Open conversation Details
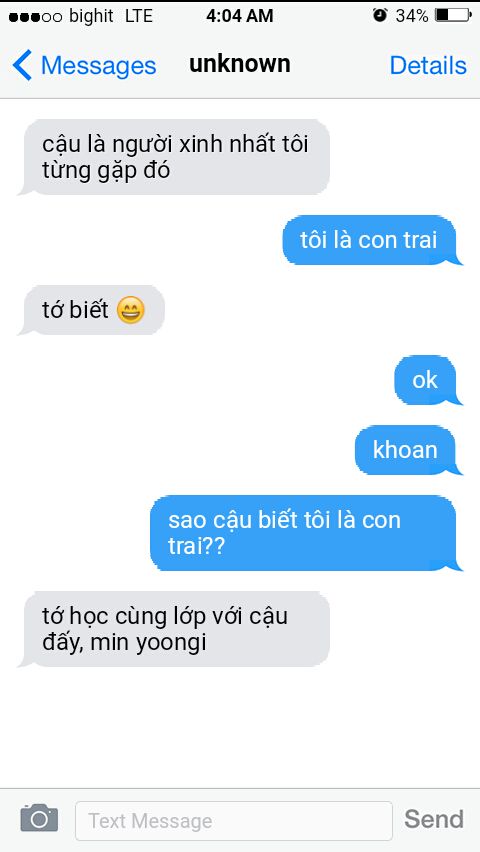Viewport: 480px width, 852px height. coord(428,66)
